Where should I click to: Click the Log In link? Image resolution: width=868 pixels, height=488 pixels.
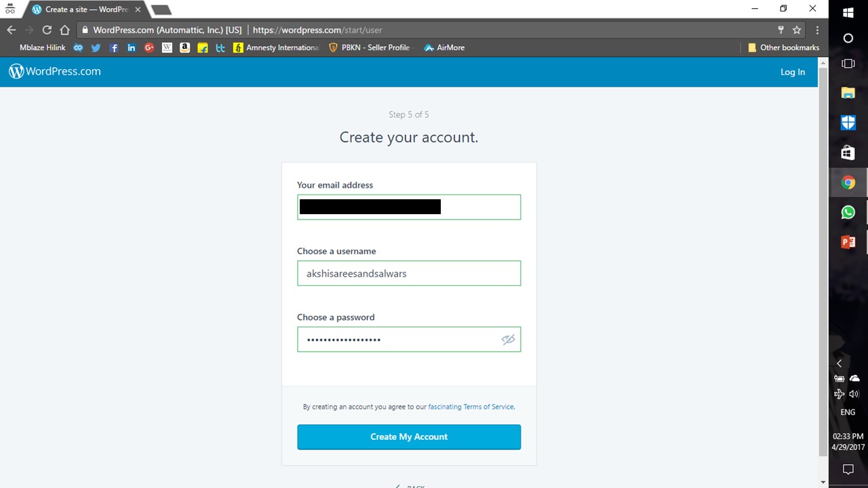pyautogui.click(x=792, y=72)
